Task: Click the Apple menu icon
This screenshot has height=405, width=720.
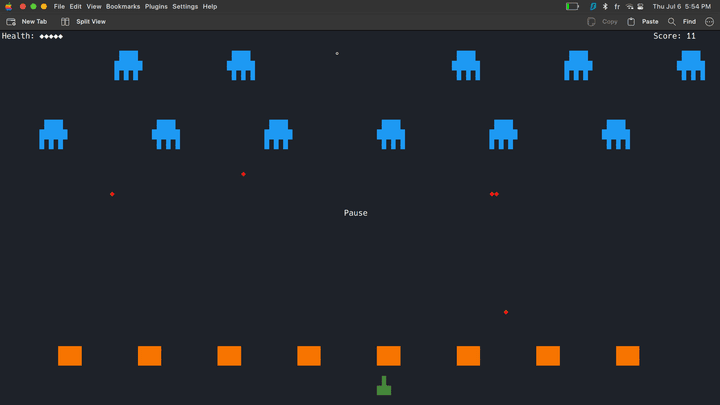Action: 8,6
